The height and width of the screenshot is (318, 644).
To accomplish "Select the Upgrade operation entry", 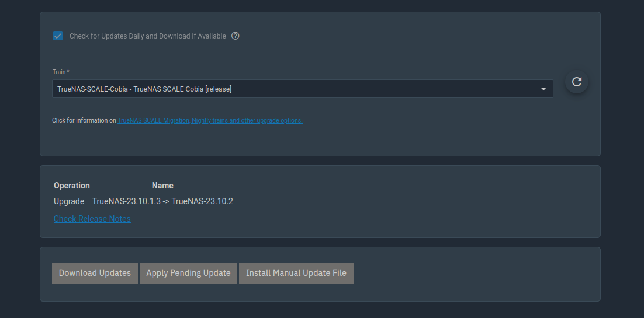I will [x=69, y=201].
